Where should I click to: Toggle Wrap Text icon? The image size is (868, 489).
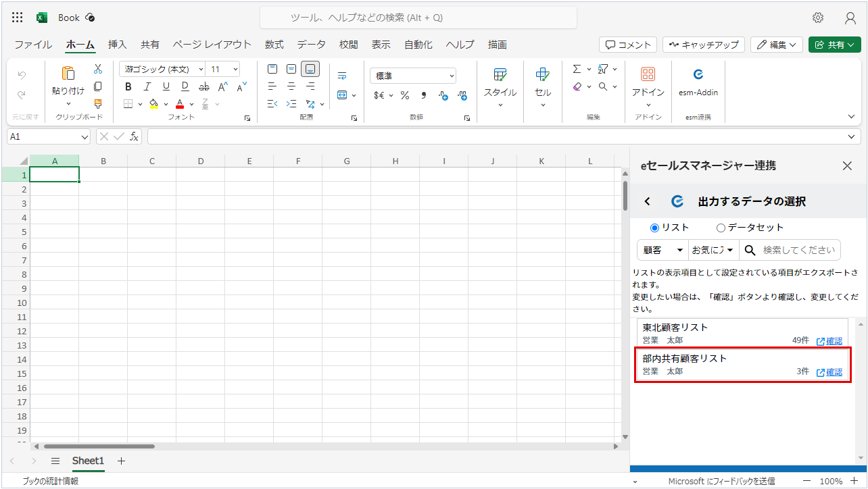[x=342, y=74]
